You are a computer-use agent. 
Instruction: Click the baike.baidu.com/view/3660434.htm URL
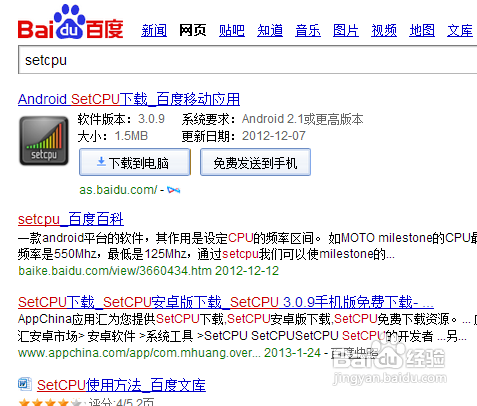tap(115, 271)
